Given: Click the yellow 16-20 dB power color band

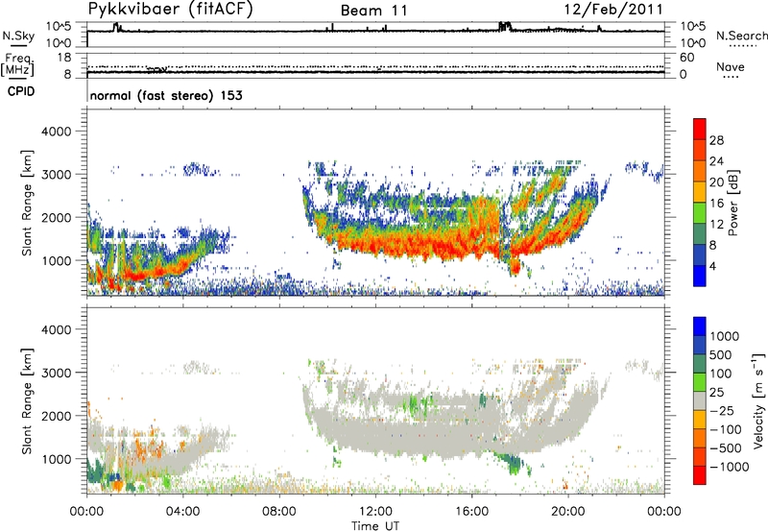Looking at the screenshot, I should click(700, 192).
